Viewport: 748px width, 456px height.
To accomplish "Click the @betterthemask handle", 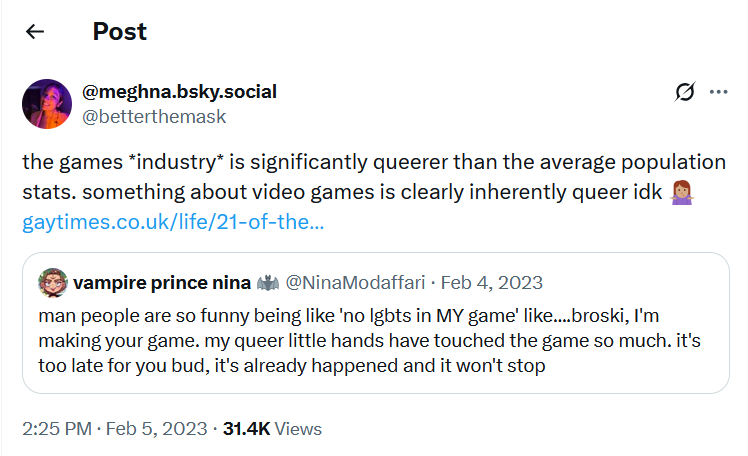I will click(x=153, y=116).
